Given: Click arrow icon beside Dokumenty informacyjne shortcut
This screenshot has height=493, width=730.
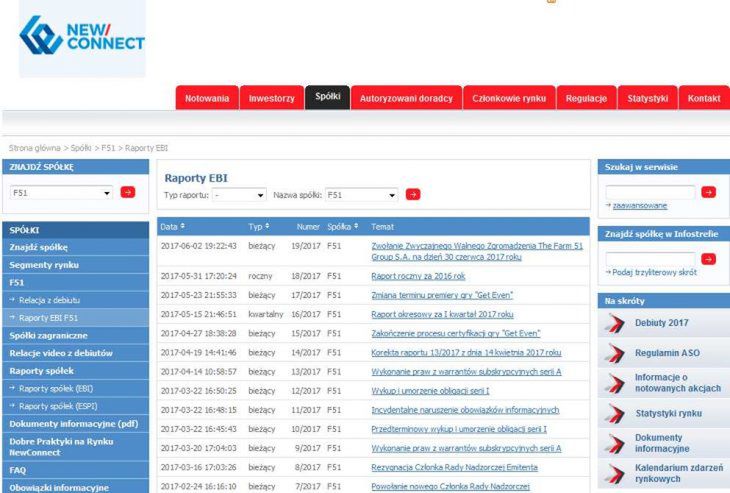Looking at the screenshot, I should [615, 444].
